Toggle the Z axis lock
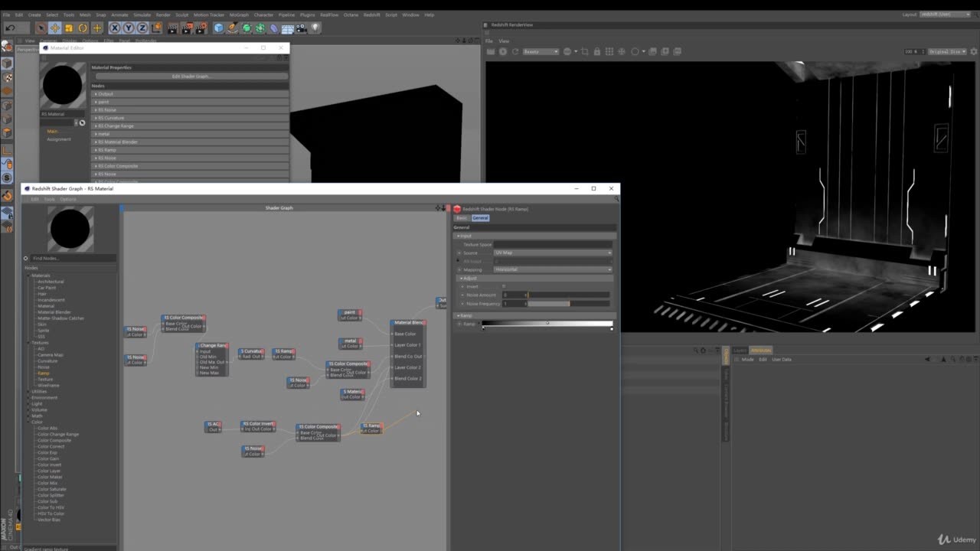Screen dimensions: 980x551 pyautogui.click(x=142, y=28)
